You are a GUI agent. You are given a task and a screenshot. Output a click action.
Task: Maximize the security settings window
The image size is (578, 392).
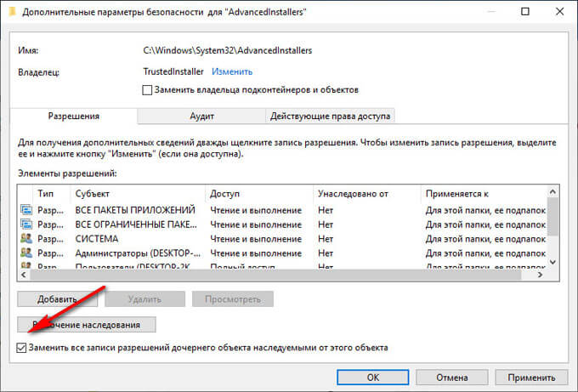click(525, 11)
